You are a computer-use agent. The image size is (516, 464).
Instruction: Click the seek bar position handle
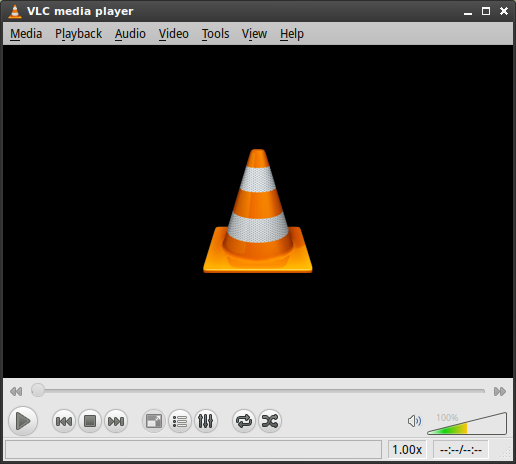(38, 390)
